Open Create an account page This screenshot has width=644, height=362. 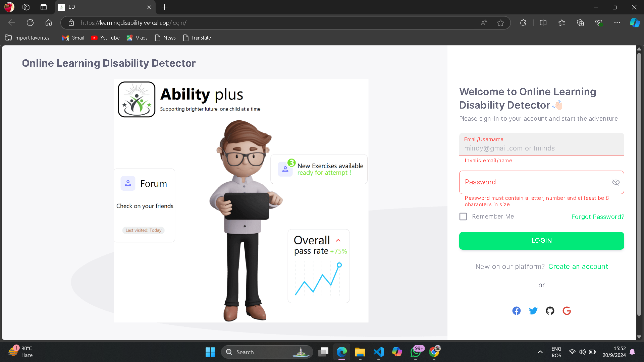point(578,266)
